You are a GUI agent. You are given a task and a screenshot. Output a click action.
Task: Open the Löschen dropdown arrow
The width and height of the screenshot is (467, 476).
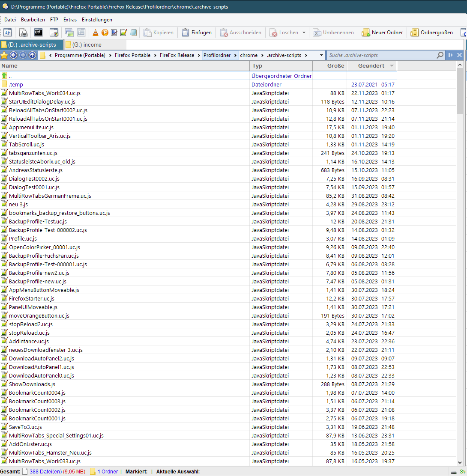coord(304,33)
